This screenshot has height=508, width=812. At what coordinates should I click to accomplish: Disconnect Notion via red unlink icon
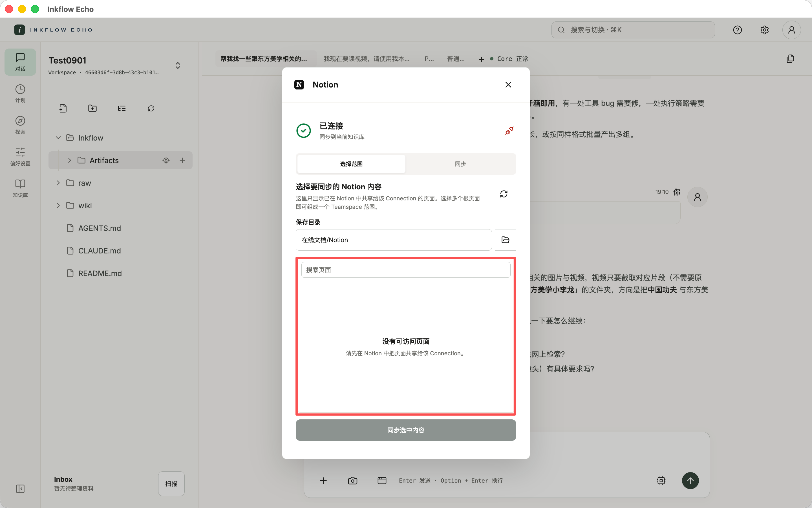tap(509, 131)
